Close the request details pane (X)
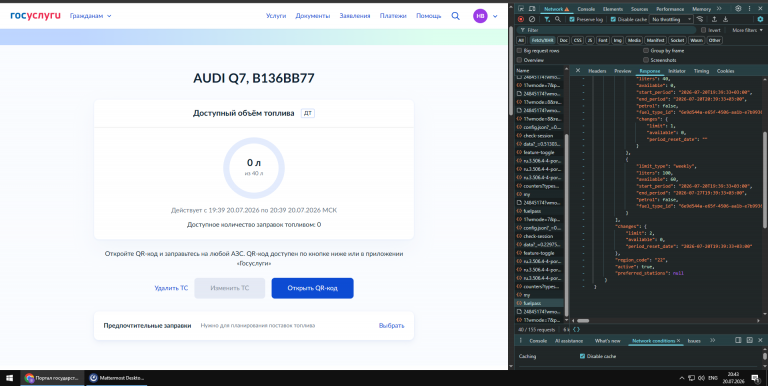Image resolution: width=768 pixels, height=386 pixels. point(577,71)
